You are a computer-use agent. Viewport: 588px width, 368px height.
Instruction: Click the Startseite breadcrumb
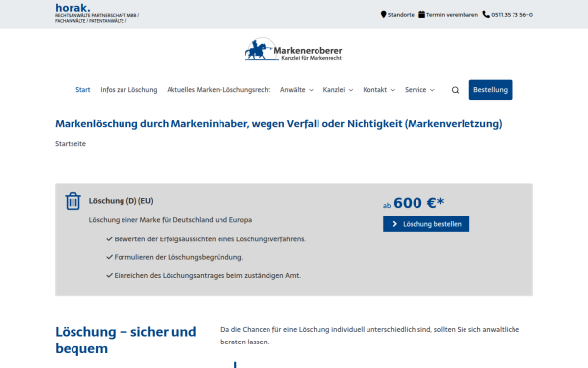coord(71,144)
